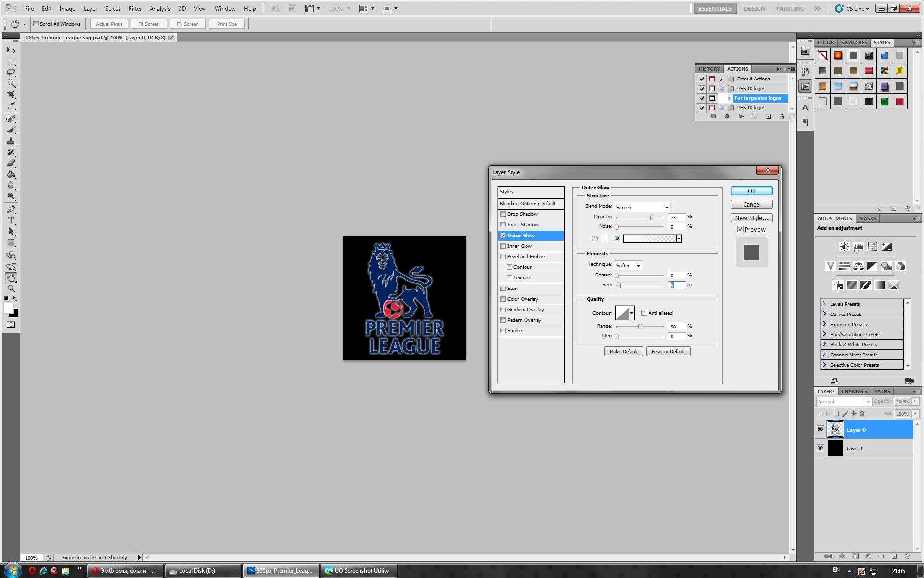
Task: Click Make Default button
Action: click(x=624, y=352)
